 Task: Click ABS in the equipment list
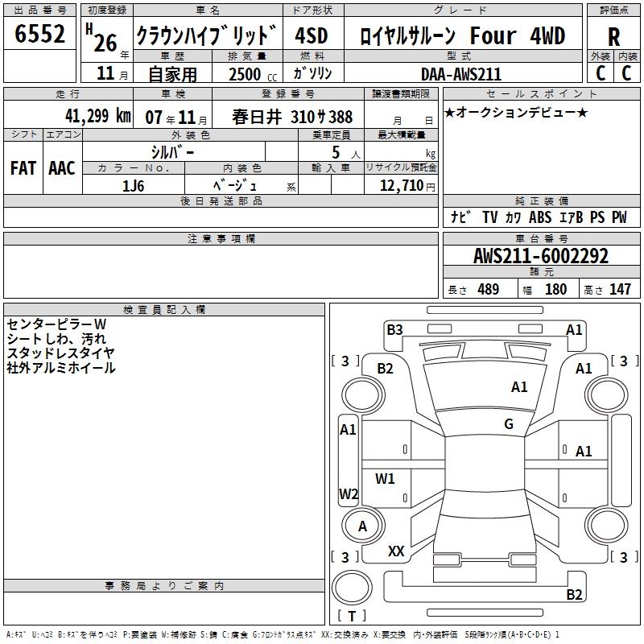coord(540,217)
